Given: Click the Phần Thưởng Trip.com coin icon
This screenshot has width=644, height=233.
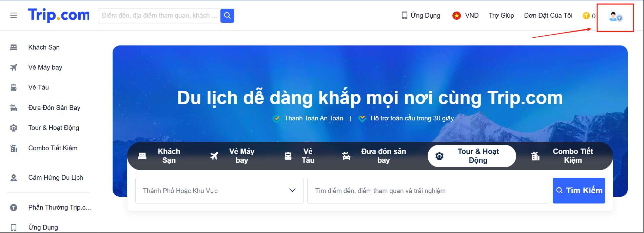Looking at the screenshot, I should 14,207.
